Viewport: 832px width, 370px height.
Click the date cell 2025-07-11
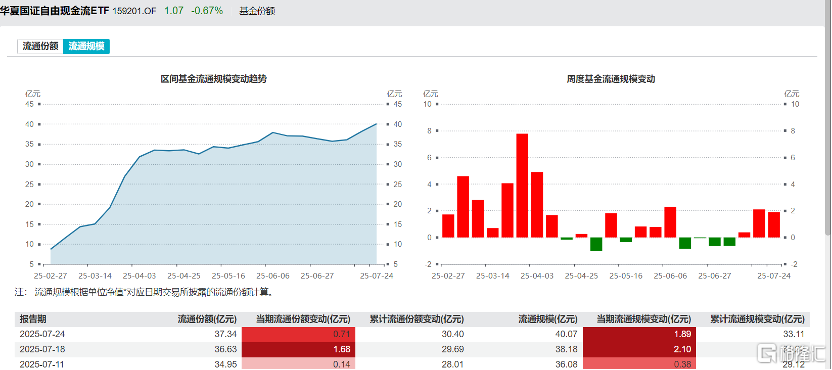point(42,364)
